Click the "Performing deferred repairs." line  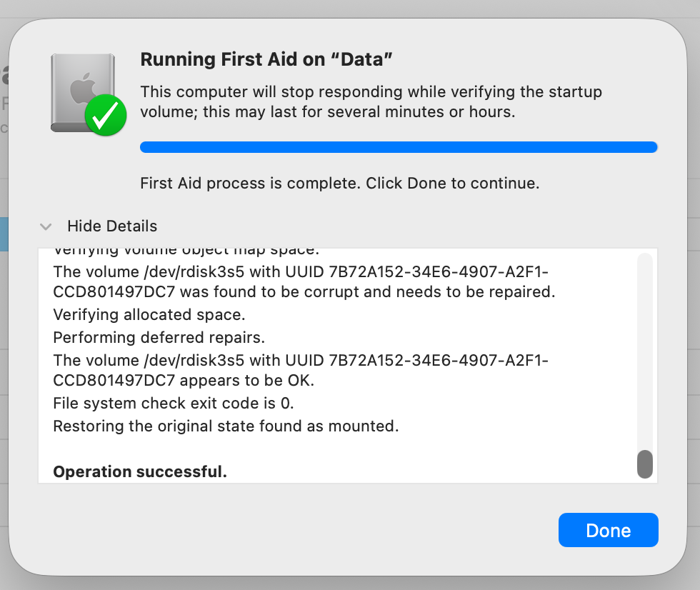click(159, 338)
